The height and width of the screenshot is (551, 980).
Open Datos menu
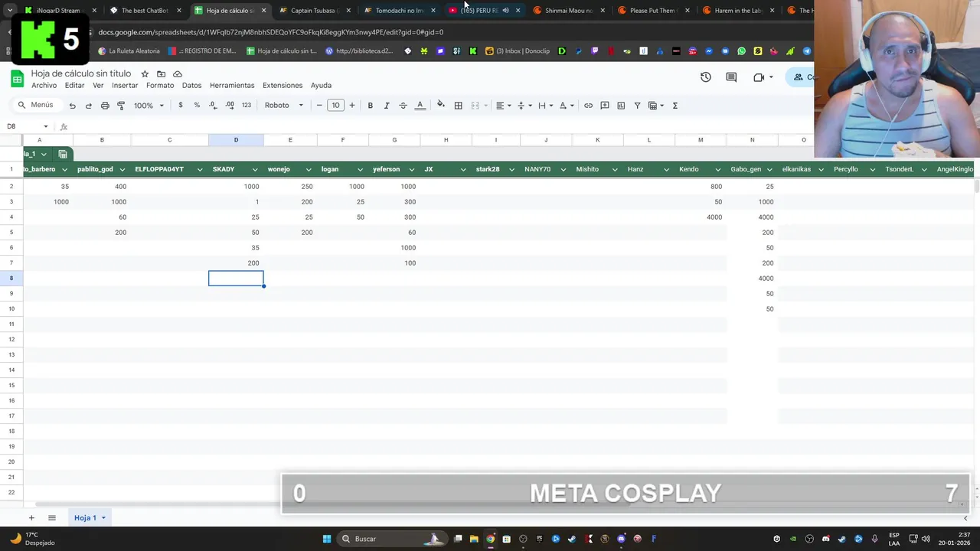pyautogui.click(x=191, y=85)
